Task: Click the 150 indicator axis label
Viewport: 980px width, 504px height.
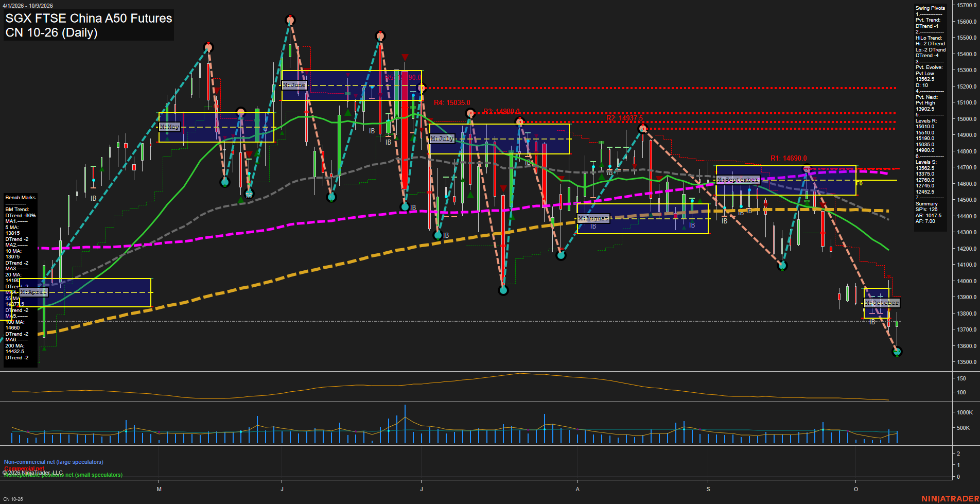Action: (961, 378)
